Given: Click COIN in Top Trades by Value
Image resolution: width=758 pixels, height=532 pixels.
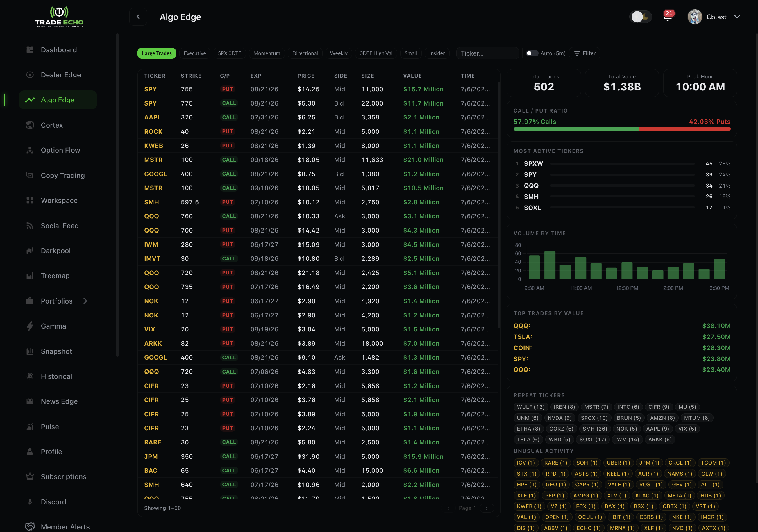Looking at the screenshot, I should coord(523,348).
